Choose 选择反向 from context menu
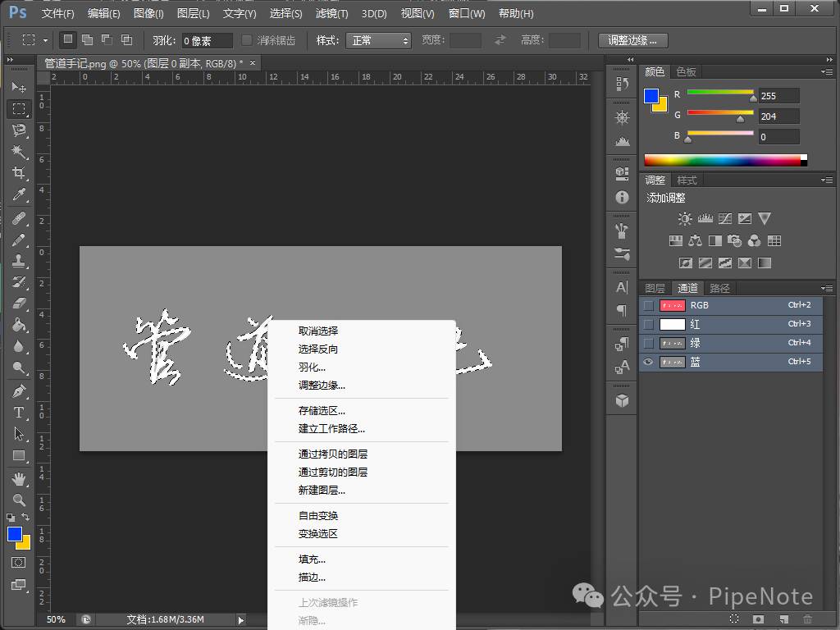Image resolution: width=840 pixels, height=630 pixels. [318, 349]
